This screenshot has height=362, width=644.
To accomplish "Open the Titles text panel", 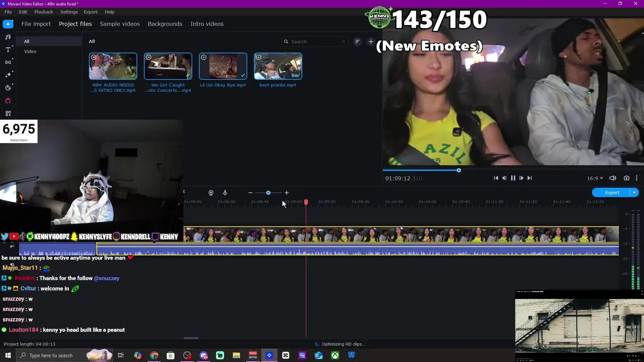I will [x=8, y=49].
